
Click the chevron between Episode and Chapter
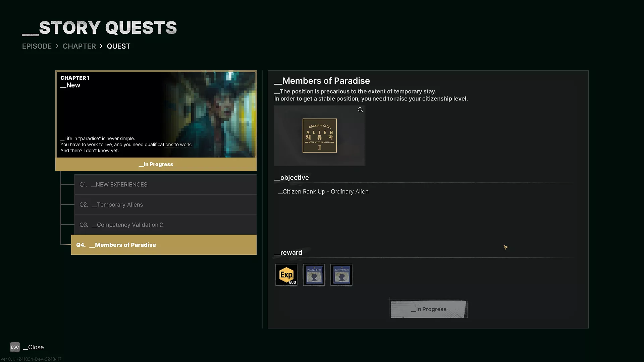coord(57,46)
